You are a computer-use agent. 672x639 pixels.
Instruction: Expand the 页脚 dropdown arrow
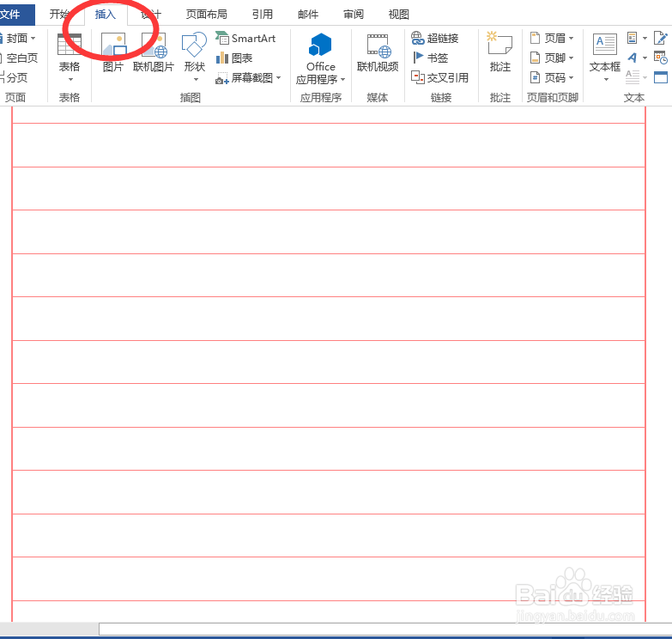[x=571, y=58]
